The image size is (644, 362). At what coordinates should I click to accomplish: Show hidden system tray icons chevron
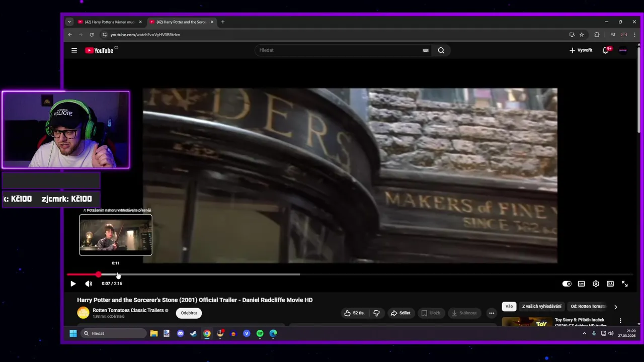point(584,333)
